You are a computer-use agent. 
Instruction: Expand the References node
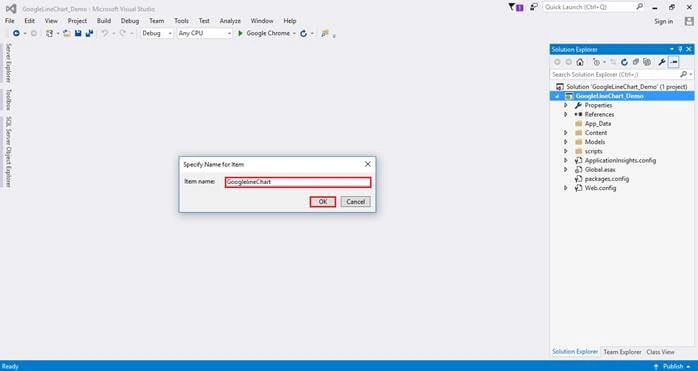tap(566, 114)
